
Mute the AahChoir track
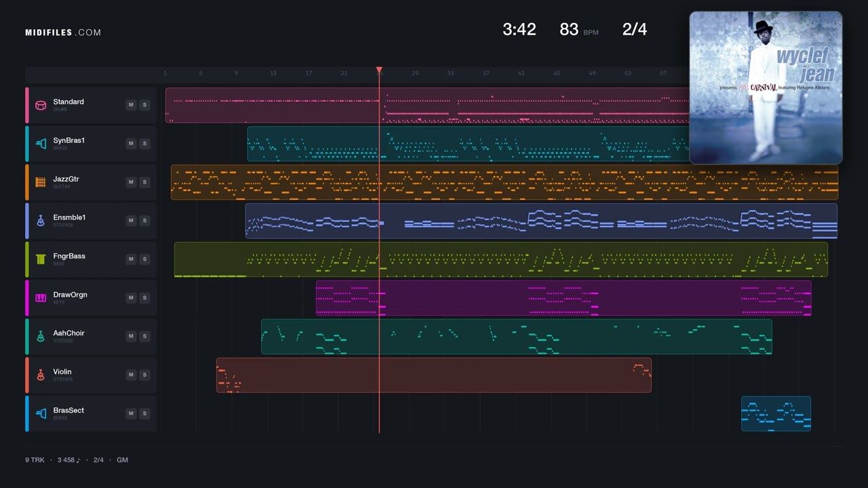point(131,337)
